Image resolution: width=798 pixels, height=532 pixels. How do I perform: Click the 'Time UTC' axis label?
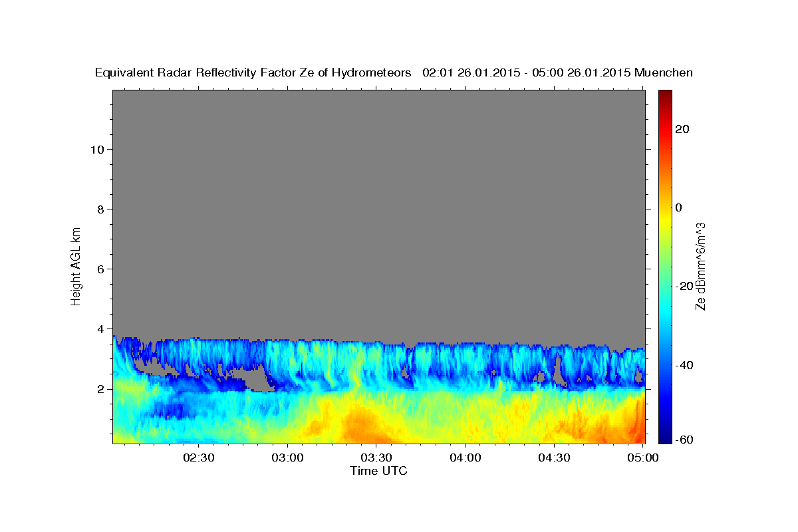(x=378, y=471)
